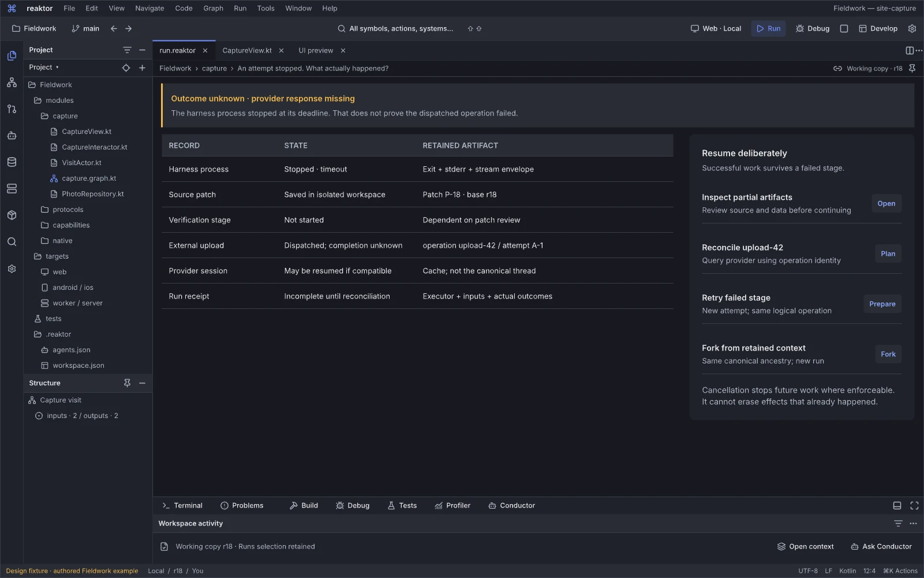Image resolution: width=924 pixels, height=578 pixels.
Task: Navigate forward with the right arrow
Action: coord(128,28)
